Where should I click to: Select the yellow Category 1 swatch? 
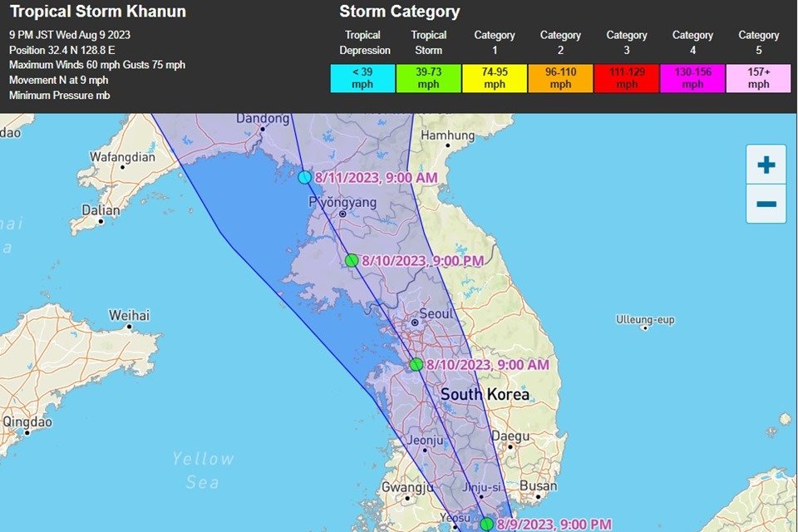(x=495, y=79)
